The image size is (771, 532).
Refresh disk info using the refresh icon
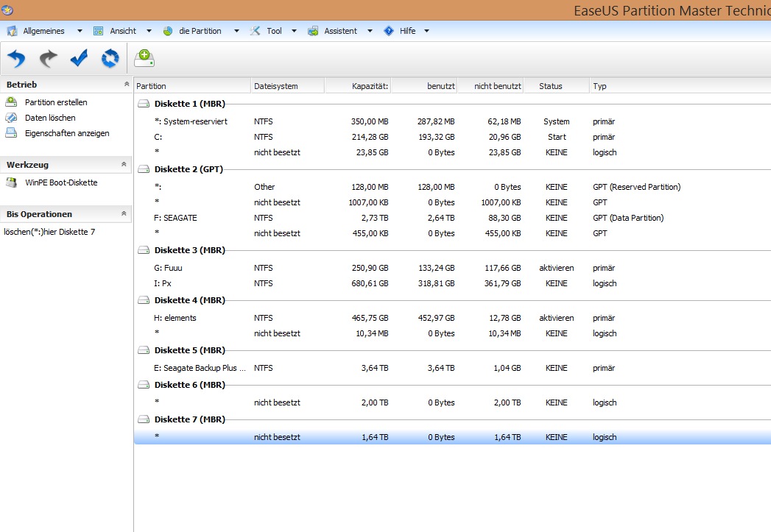pyautogui.click(x=110, y=58)
